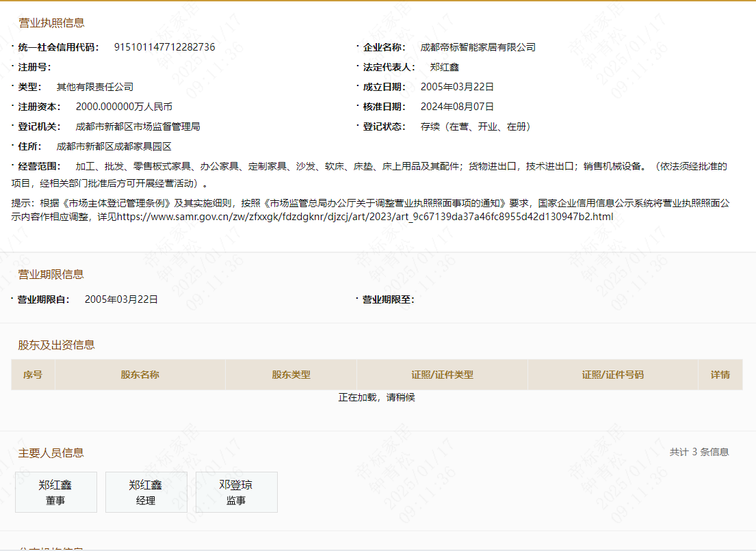Click address 成都市新都区成都家具园区

(114, 146)
